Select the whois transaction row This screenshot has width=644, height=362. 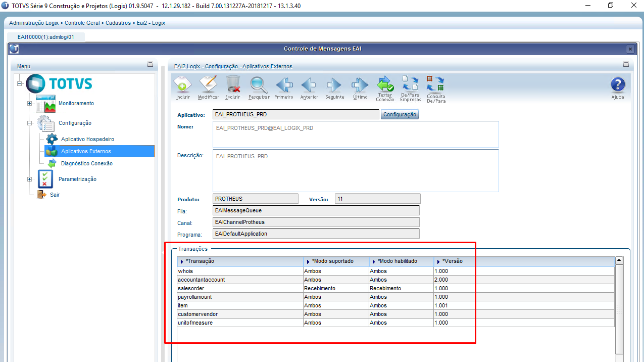coord(395,271)
